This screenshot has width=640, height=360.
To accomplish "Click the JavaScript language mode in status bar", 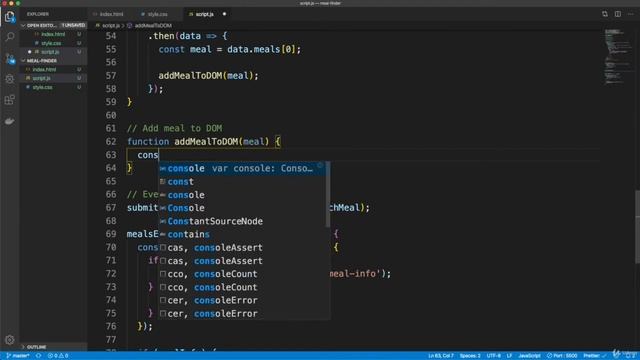I will [x=529, y=356].
